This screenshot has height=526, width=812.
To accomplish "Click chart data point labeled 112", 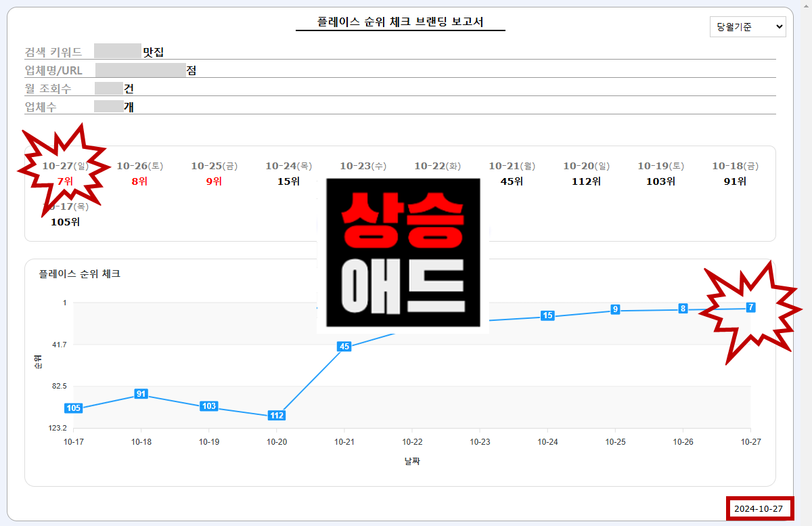I will [277, 416].
